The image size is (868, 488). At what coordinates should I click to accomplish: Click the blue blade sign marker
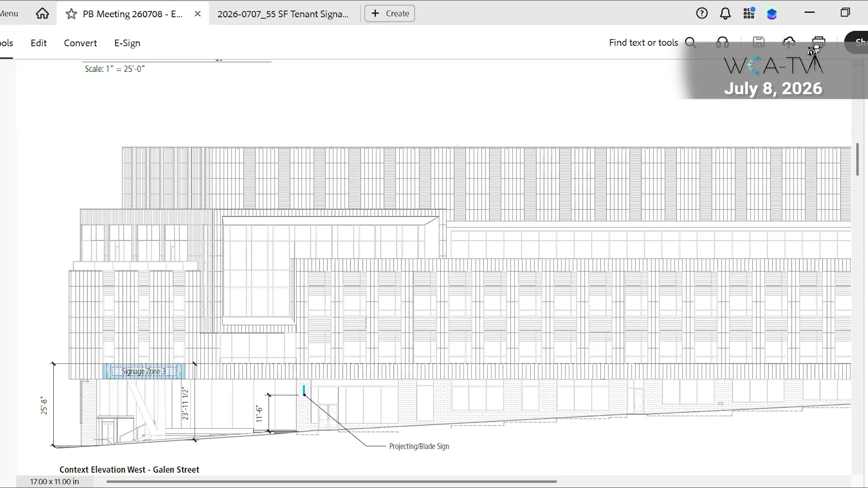point(304,390)
